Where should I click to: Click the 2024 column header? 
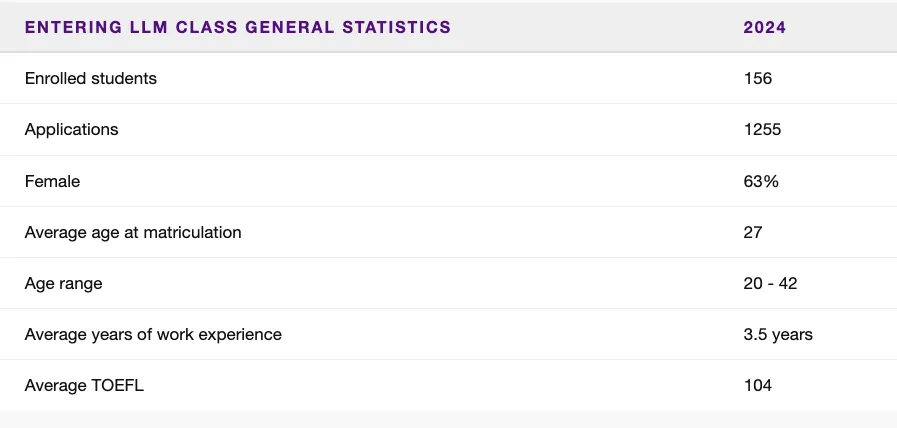[x=765, y=27]
